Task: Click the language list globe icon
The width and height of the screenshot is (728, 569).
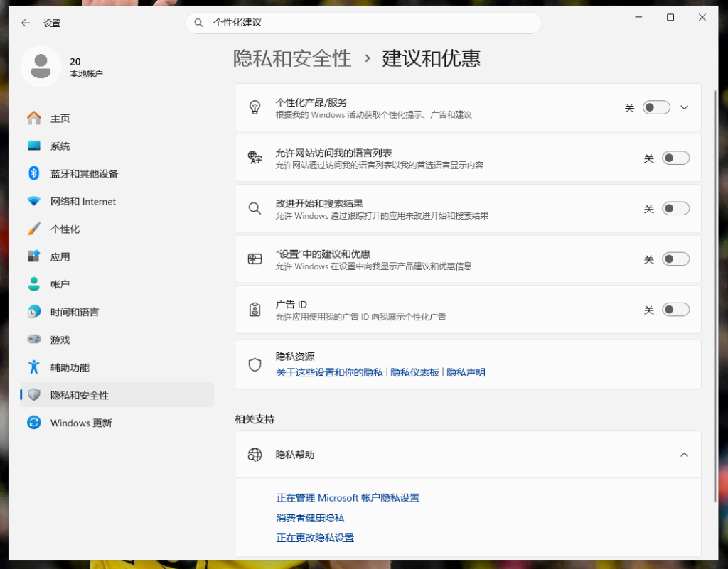Action: (x=255, y=158)
